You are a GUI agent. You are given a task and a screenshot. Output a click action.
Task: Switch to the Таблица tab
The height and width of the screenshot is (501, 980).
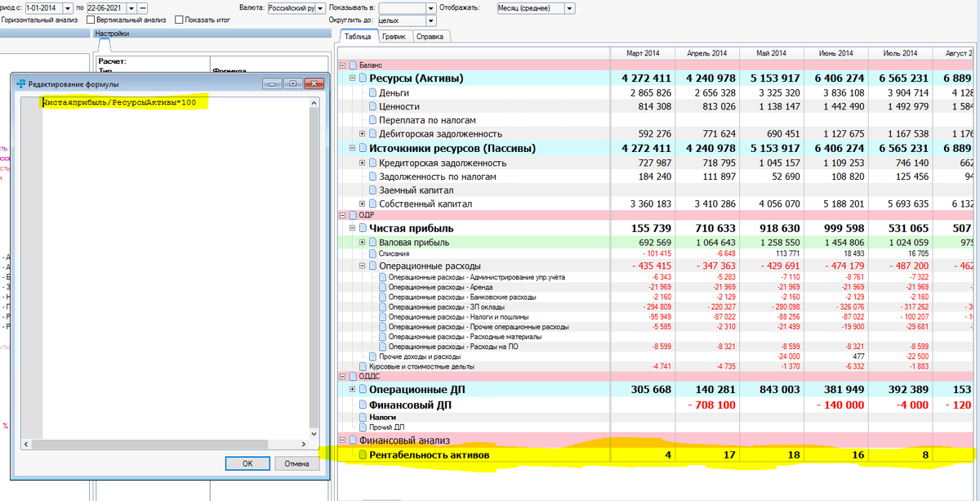pos(358,36)
